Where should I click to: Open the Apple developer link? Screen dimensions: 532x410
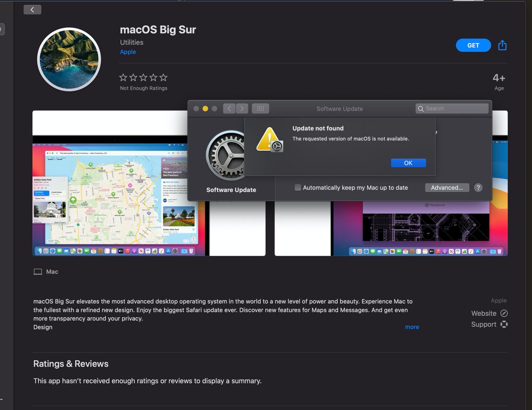pyautogui.click(x=128, y=52)
